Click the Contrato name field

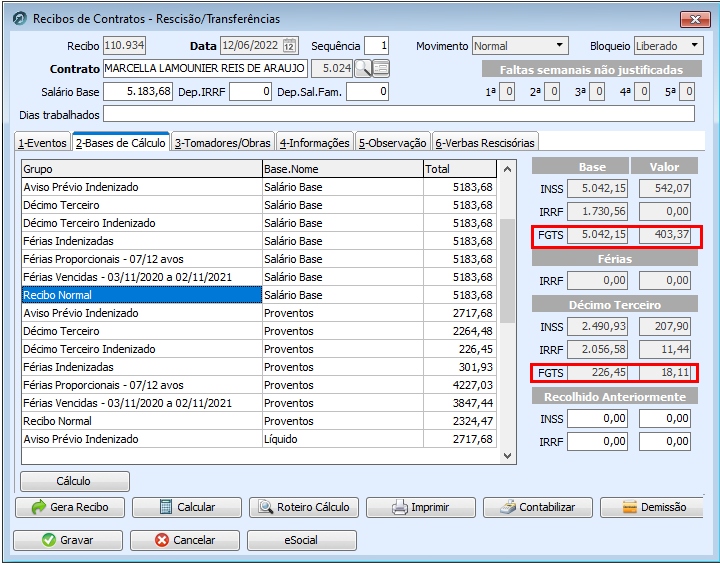coord(205,68)
